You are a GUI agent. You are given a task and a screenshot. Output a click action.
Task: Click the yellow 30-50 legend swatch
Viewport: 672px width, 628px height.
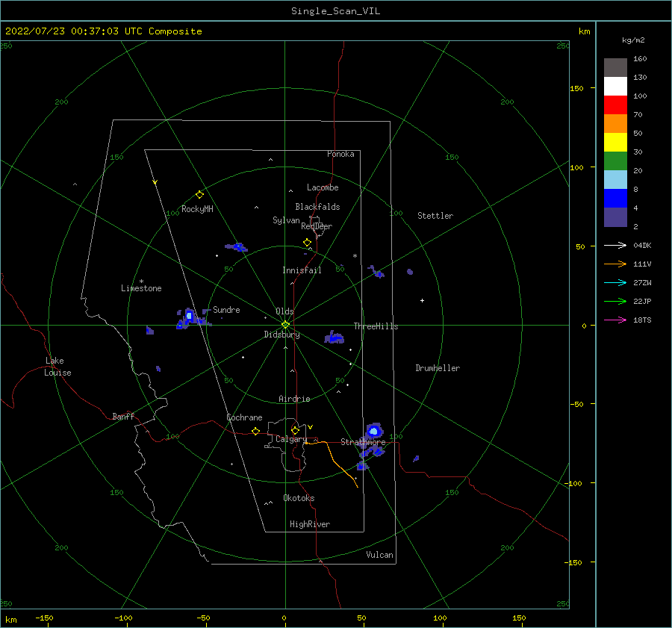(615, 143)
